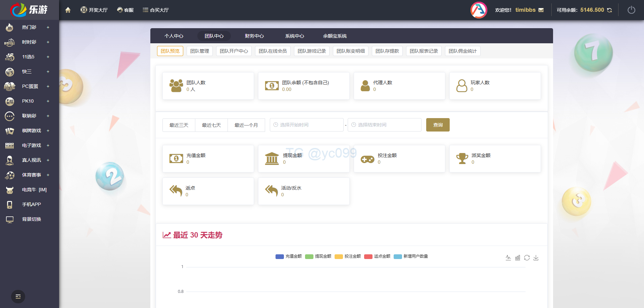Switch chart to bar view icon

(517, 258)
